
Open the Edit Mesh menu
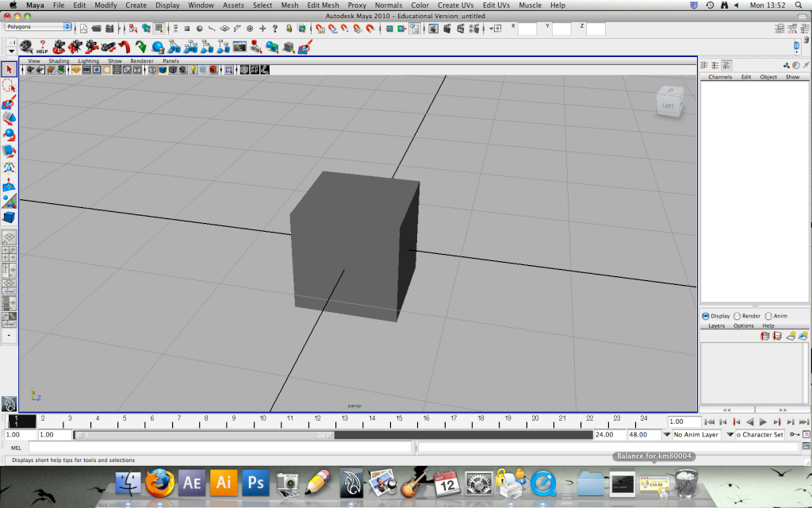point(323,6)
